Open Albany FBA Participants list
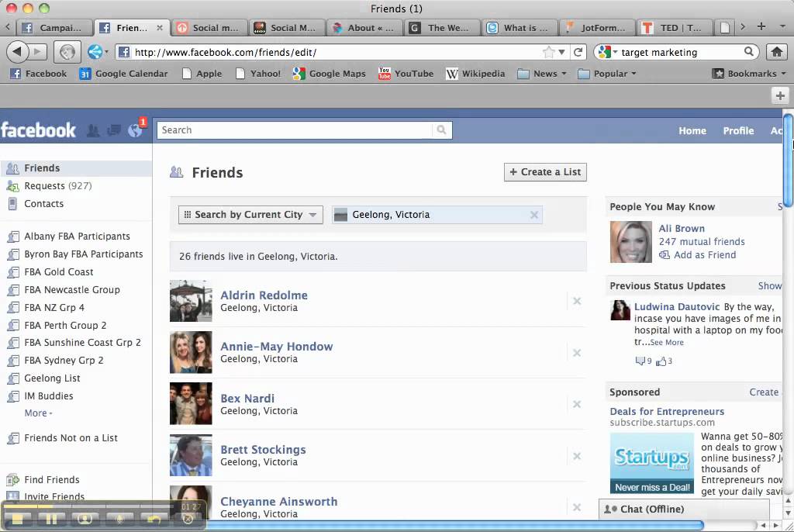794x532 pixels. point(76,236)
